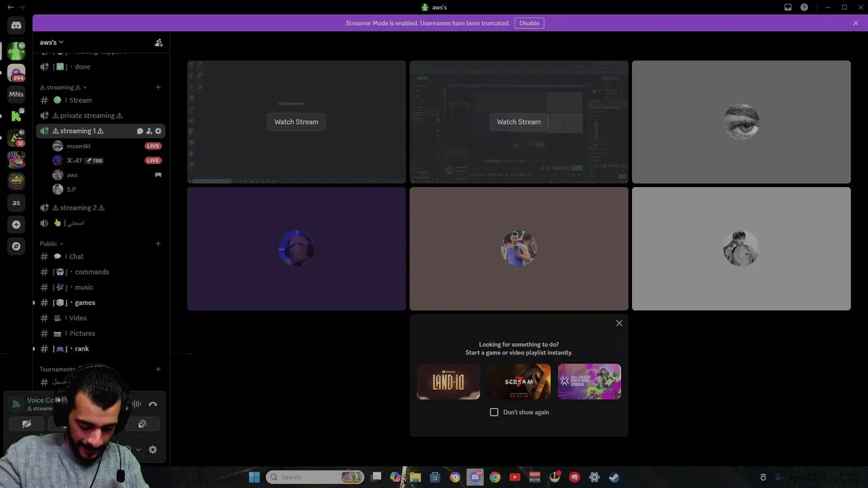The image size is (868, 488).
Task: Open Discord direct messages home icon
Action: click(x=16, y=25)
